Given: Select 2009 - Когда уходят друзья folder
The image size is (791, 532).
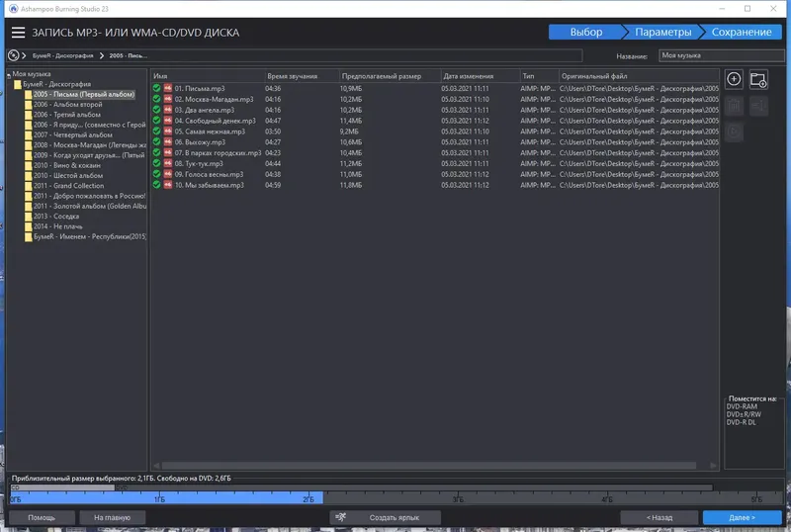Looking at the screenshot, I should tap(89, 155).
